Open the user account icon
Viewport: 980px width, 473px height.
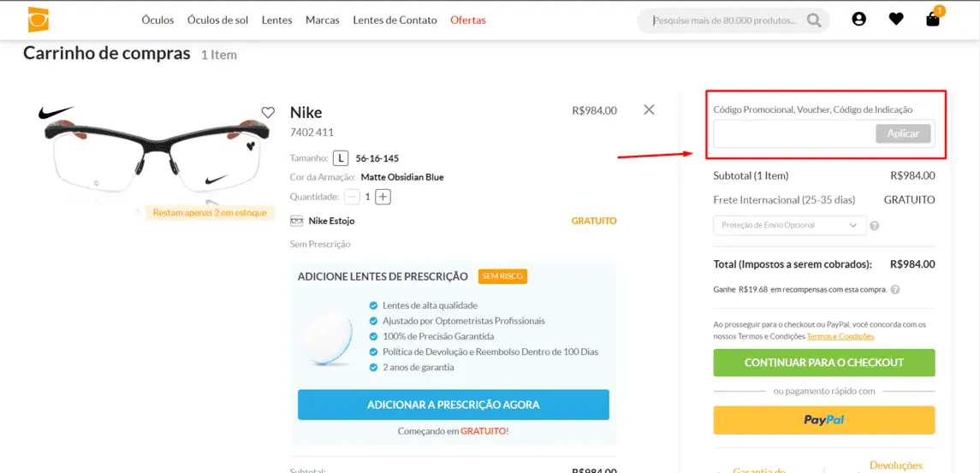pos(858,20)
